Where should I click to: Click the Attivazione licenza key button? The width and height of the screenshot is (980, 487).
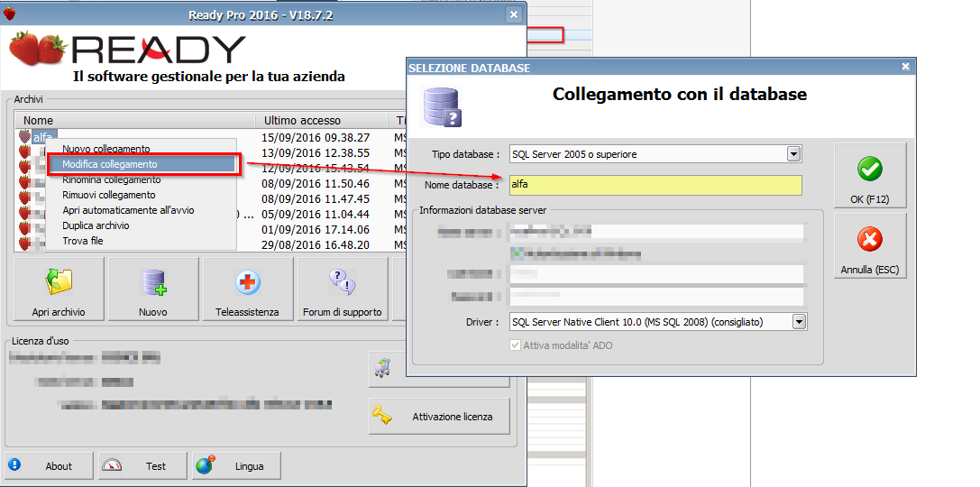pos(439,417)
